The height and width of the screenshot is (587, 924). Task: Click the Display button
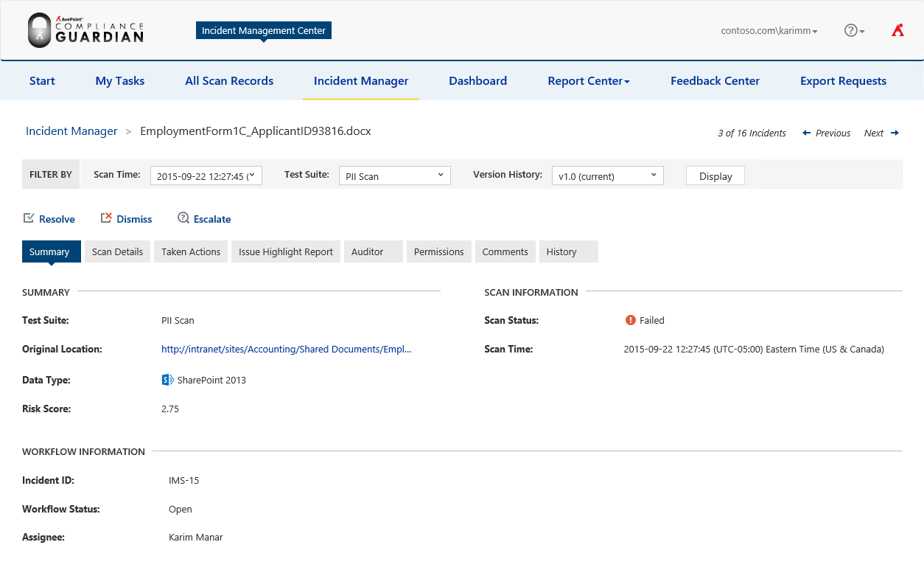tap(715, 176)
